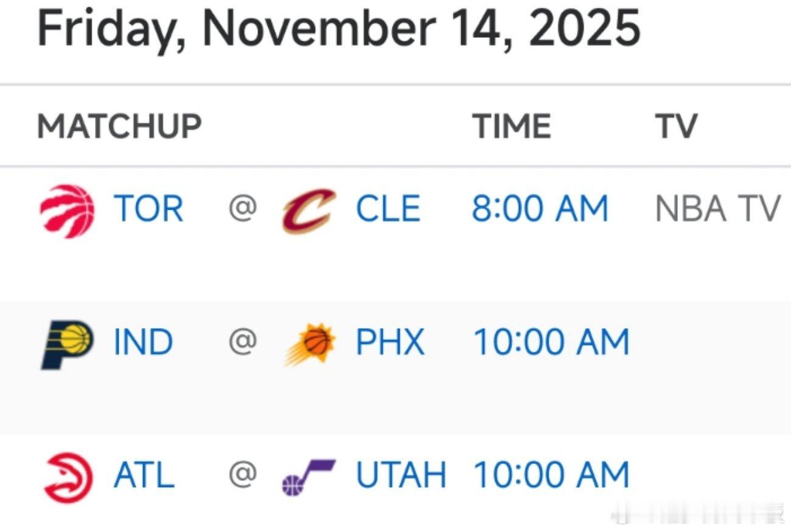
Task: Click the Toronto Raptors logo icon
Action: pos(67,210)
